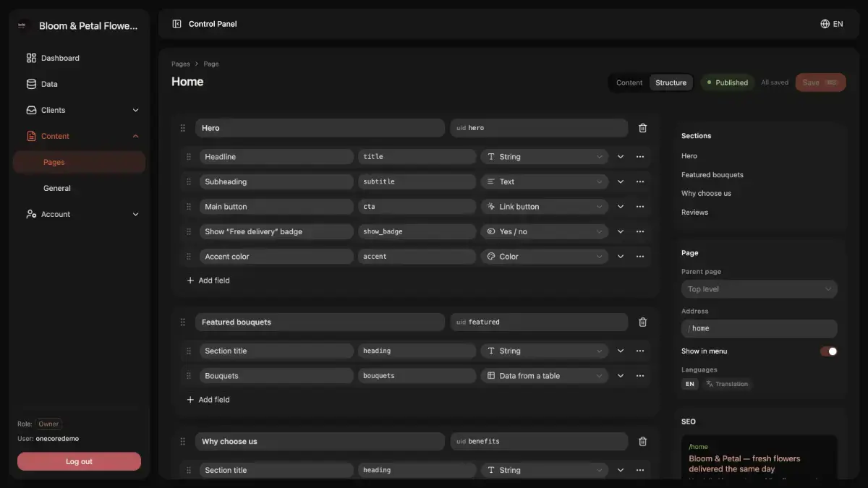Click the Log out button
868x488 pixels.
[x=79, y=461]
